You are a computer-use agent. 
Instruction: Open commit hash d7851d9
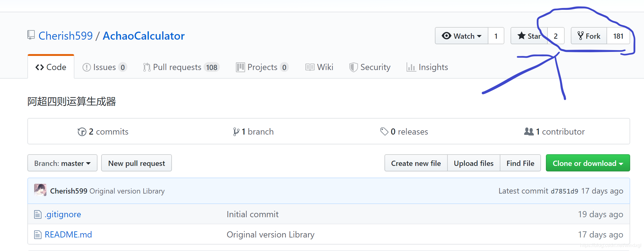(x=564, y=191)
